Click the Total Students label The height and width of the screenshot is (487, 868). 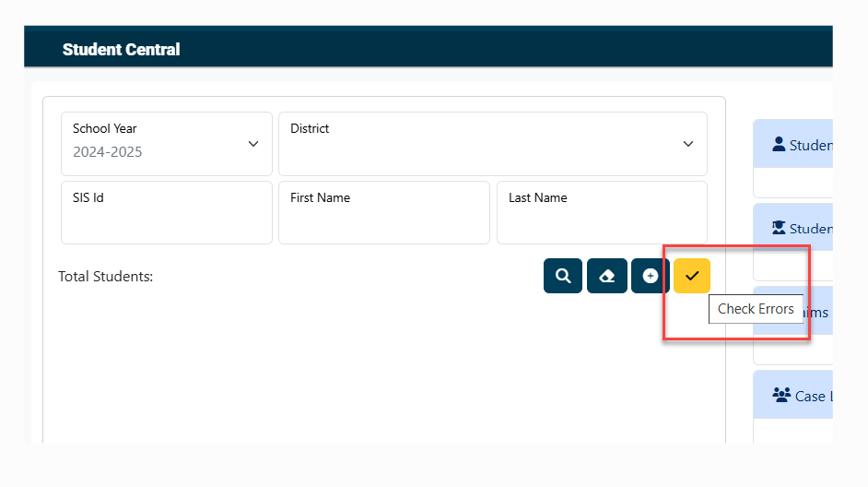(106, 277)
